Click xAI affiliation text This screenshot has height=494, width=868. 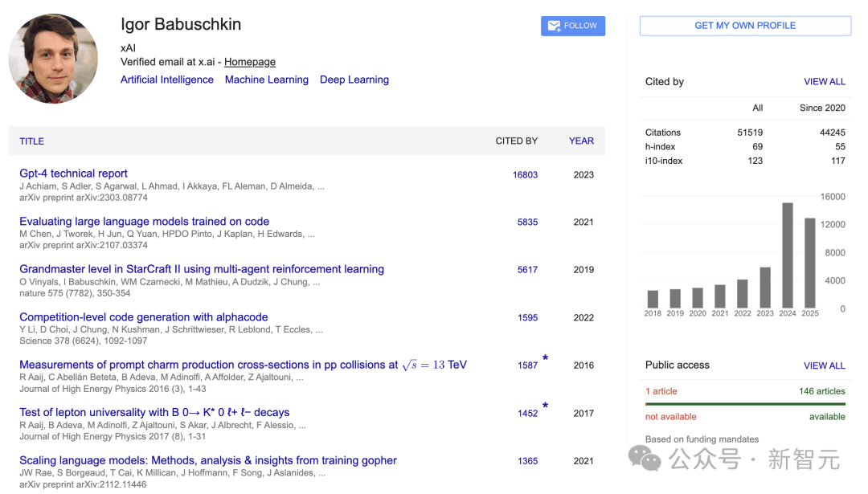tap(128, 48)
